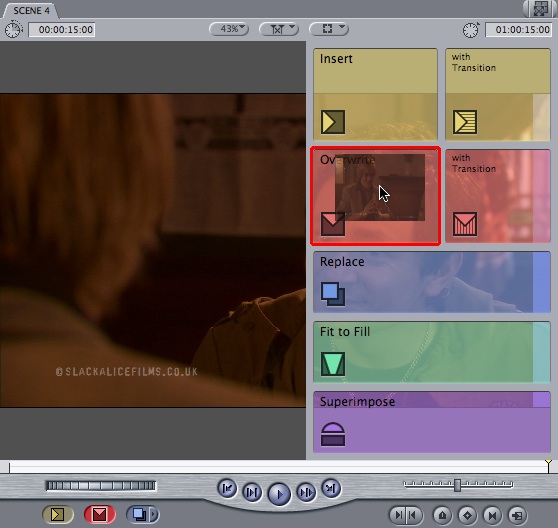Open the 43% zoom level dropdown

[229, 29]
